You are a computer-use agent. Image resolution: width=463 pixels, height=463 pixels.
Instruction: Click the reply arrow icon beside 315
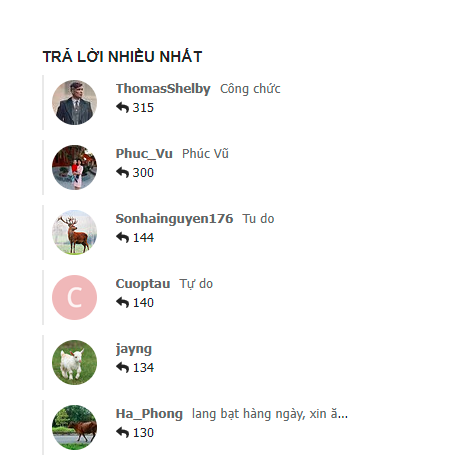tap(122, 108)
